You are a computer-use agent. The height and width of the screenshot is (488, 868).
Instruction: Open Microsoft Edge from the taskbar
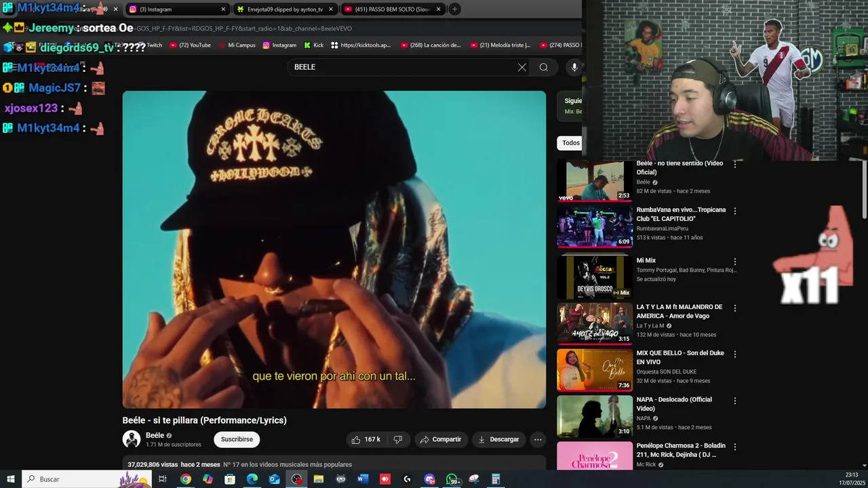click(x=252, y=479)
